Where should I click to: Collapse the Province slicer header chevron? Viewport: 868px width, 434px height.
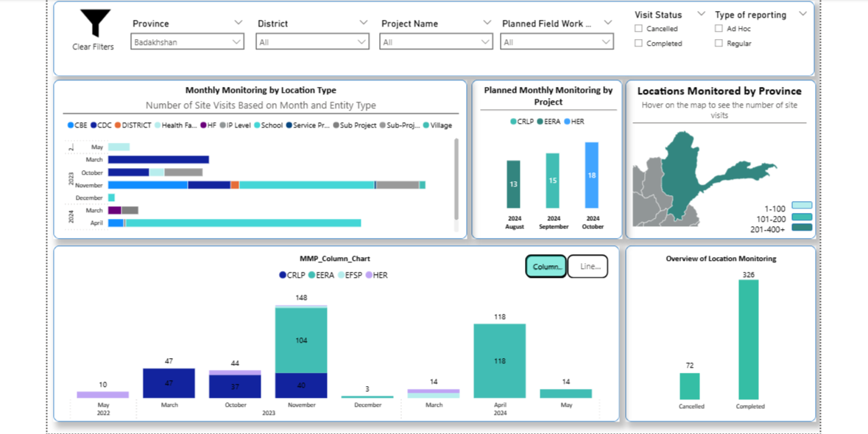tap(239, 23)
